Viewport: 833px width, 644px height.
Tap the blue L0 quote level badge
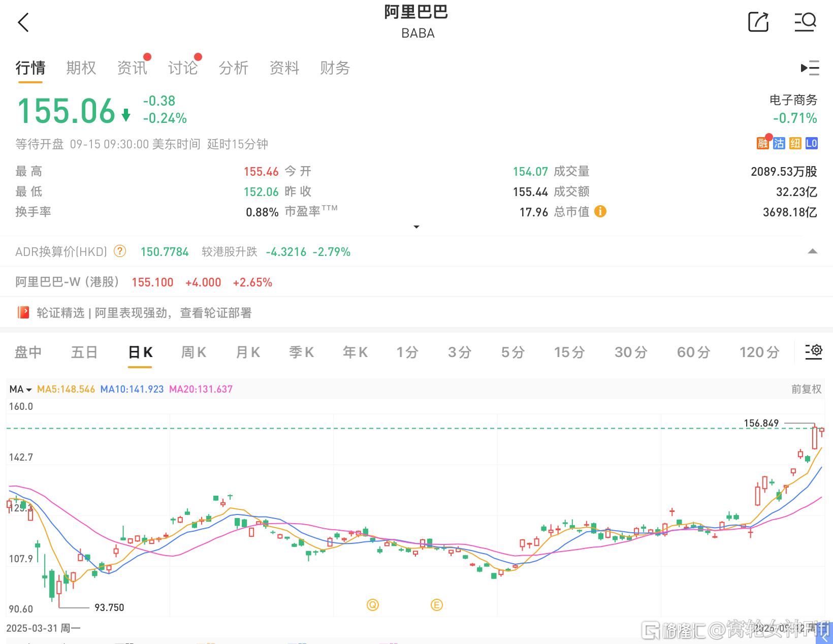coord(811,143)
